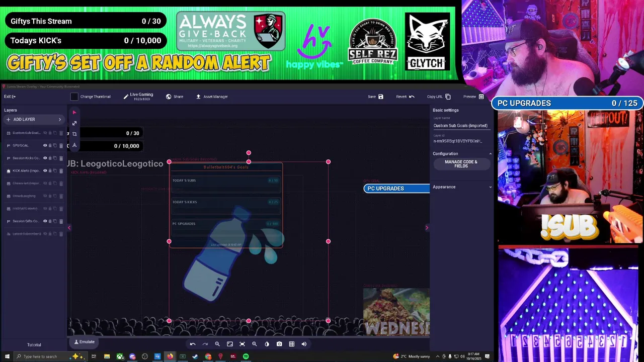Click Change Thumbnail in top bar
The height and width of the screenshot is (362, 644).
click(95, 97)
